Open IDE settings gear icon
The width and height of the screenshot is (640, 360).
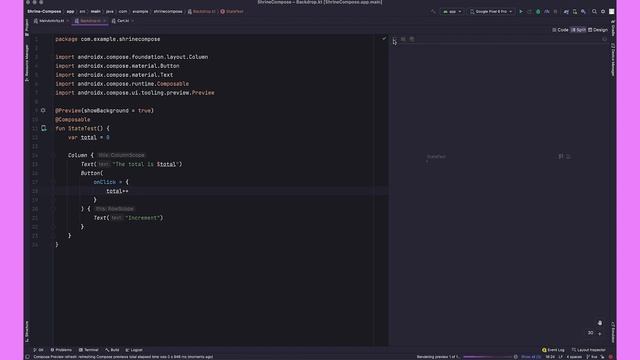[x=603, y=11]
